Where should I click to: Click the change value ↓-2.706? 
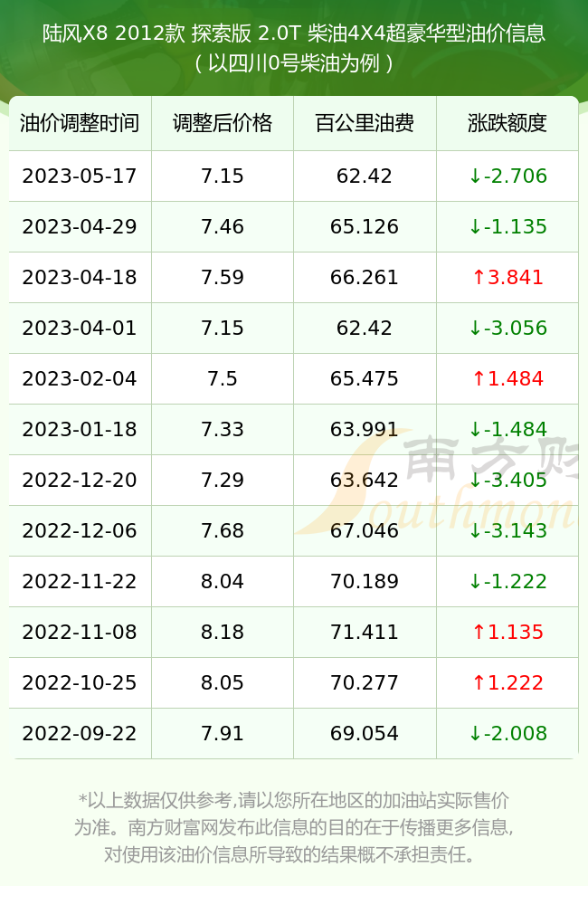[x=507, y=176]
